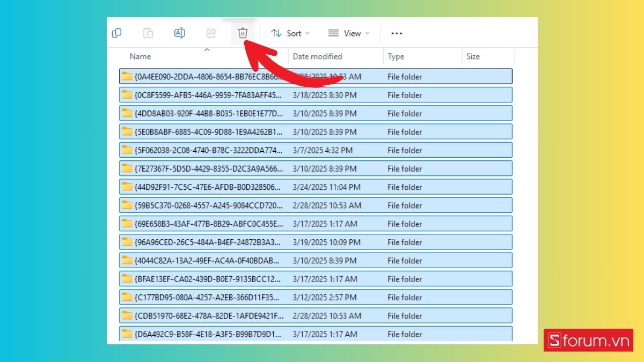Click File folder type in {C177BD95 row
This screenshot has height=362, width=644.
click(405, 297)
